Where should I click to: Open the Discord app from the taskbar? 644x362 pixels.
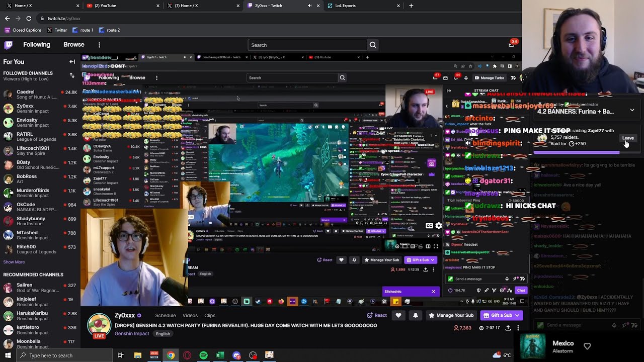point(236,355)
